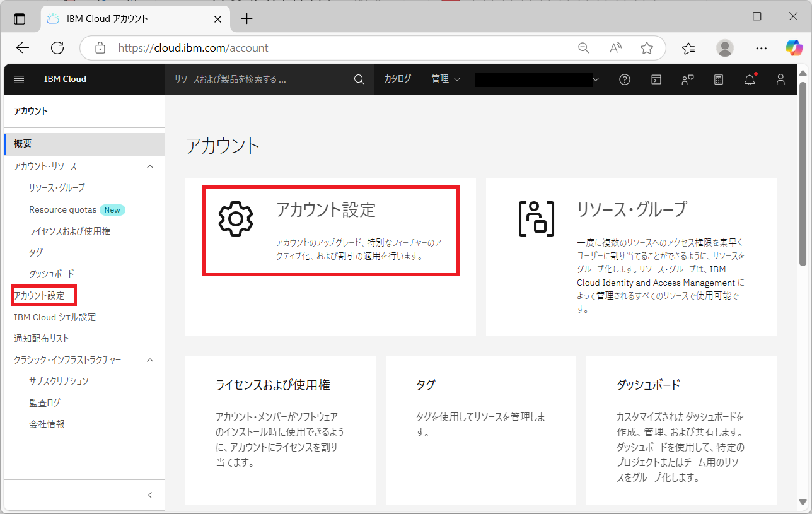Click the gear icon on the アカウント設定 card
Viewport: 812px width, 514px height.
236,219
